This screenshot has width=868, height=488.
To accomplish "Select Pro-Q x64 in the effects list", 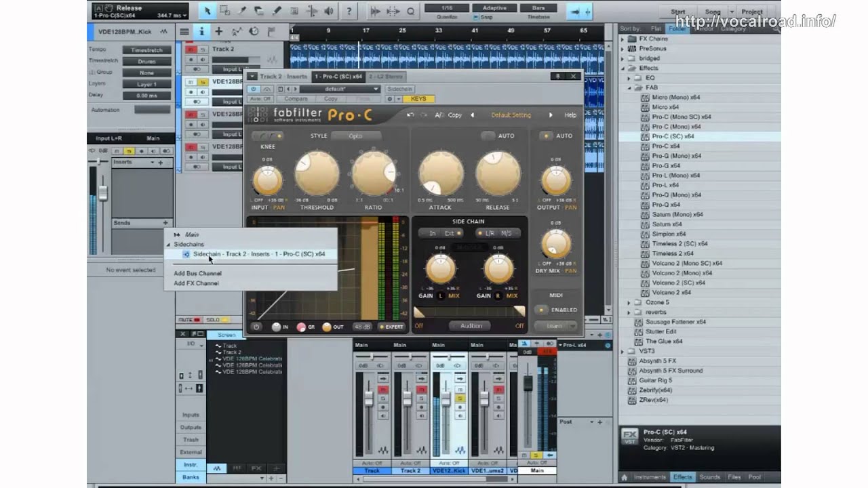I will click(x=665, y=205).
